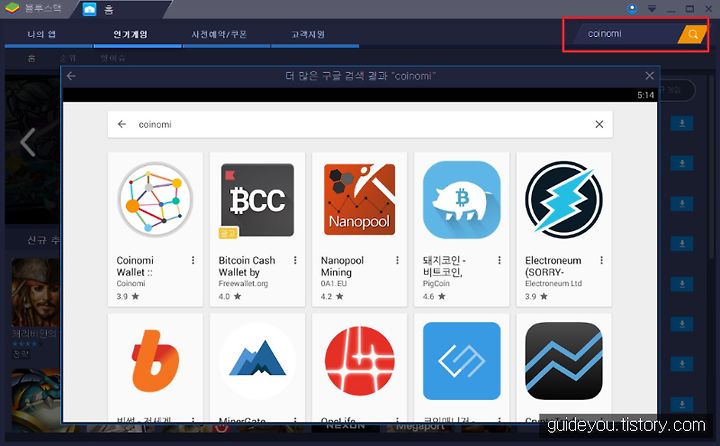
Task: Open the pirate game thumbnail
Action: click(x=36, y=293)
